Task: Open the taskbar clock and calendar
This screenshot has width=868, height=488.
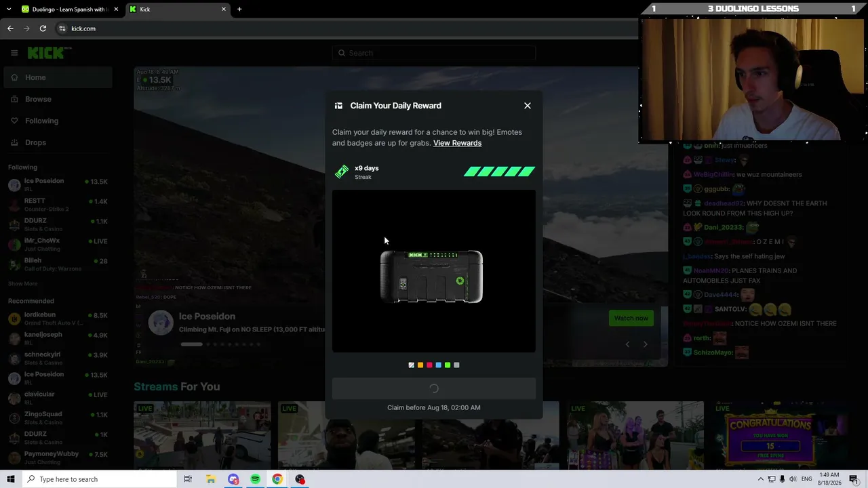Action: pyautogui.click(x=830, y=479)
